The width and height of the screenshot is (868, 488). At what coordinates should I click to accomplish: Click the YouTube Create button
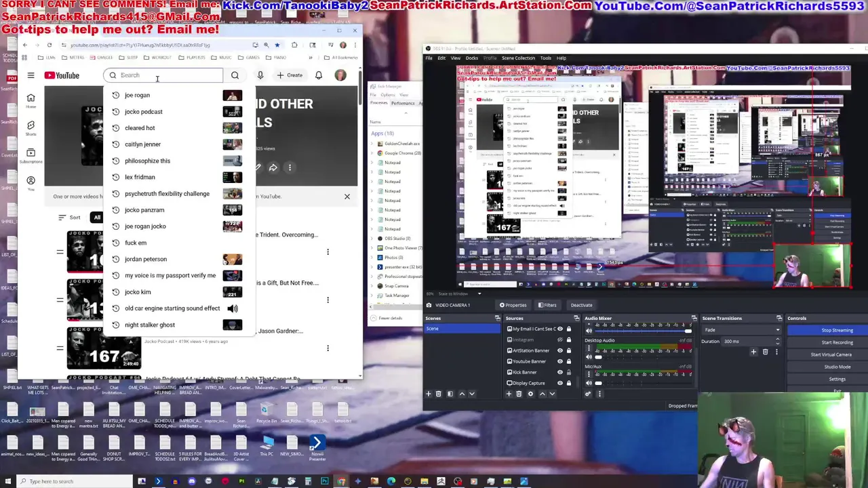pos(290,75)
